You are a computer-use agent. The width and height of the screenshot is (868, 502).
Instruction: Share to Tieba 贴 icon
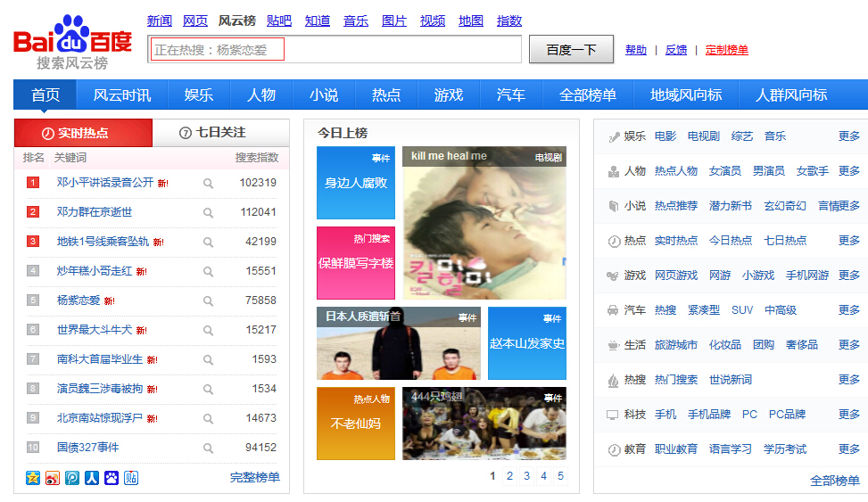(131, 478)
